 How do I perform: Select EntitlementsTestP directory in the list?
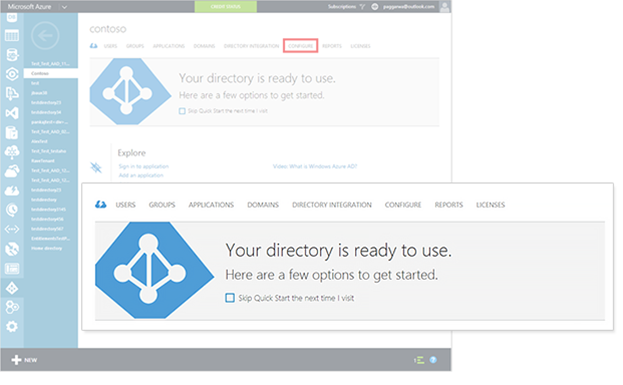tap(51, 238)
